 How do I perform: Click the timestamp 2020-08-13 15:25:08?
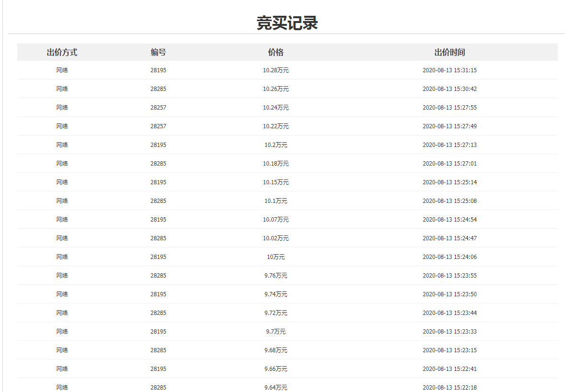(450, 201)
